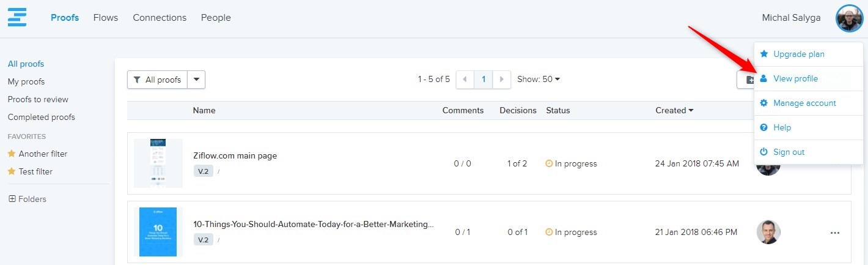Open the Show: 50 page size dropdown

[539, 80]
